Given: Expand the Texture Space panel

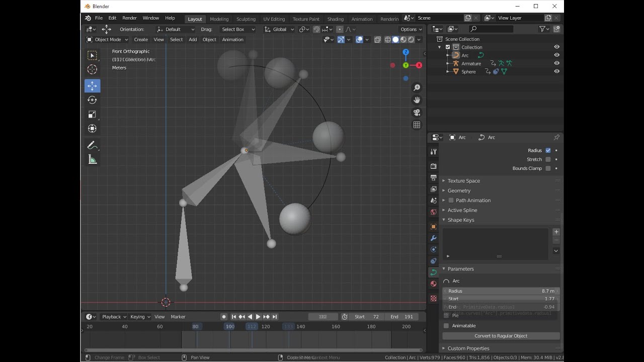Looking at the screenshot, I should point(463,181).
